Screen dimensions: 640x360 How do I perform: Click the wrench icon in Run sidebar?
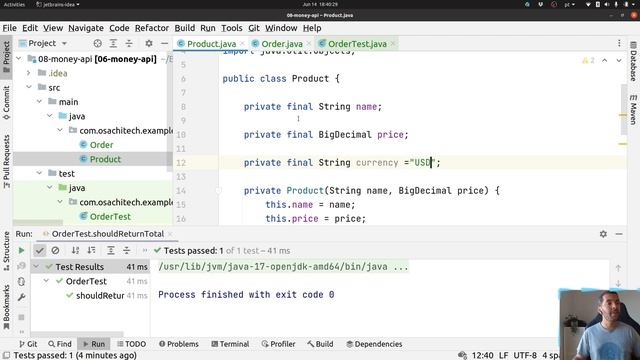coord(21,297)
